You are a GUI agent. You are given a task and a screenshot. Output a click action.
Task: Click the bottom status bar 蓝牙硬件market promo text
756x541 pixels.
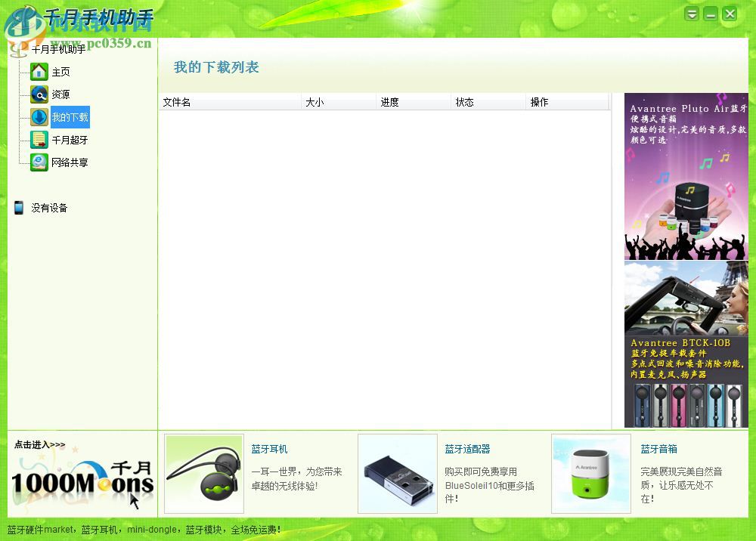click(x=144, y=530)
